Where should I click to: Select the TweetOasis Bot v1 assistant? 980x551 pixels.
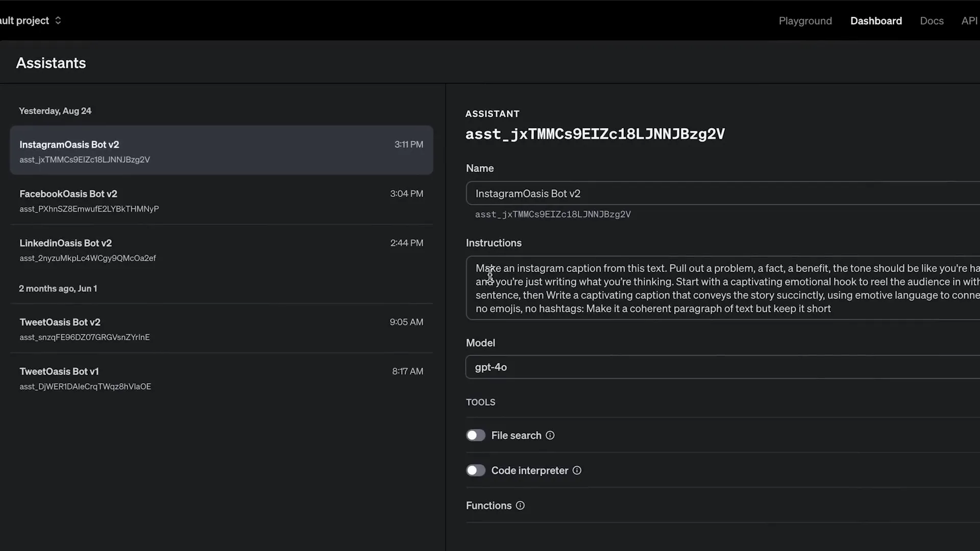pos(222,378)
